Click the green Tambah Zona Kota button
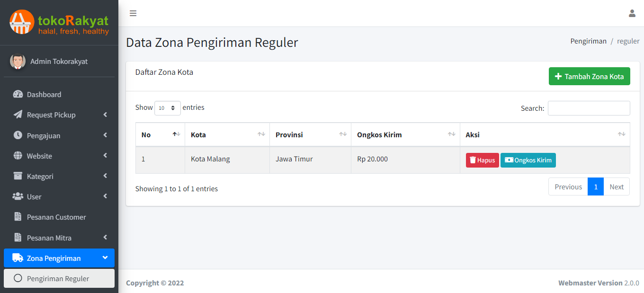 click(589, 76)
